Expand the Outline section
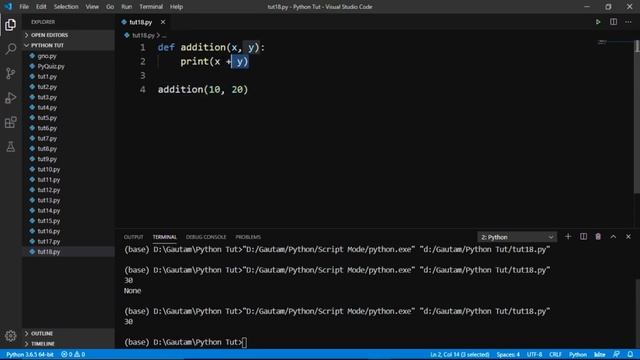This screenshot has height=360, width=640. (69, 333)
